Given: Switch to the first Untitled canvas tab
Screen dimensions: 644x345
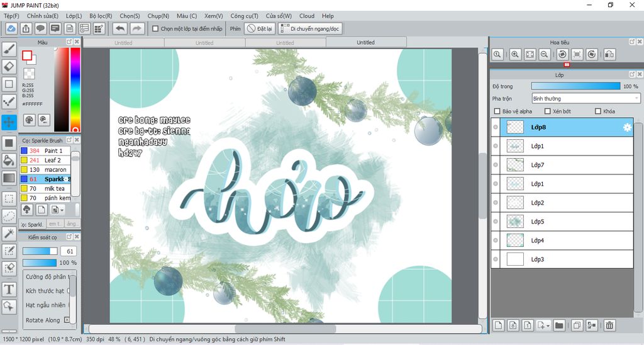Looking at the screenshot, I should [123, 43].
